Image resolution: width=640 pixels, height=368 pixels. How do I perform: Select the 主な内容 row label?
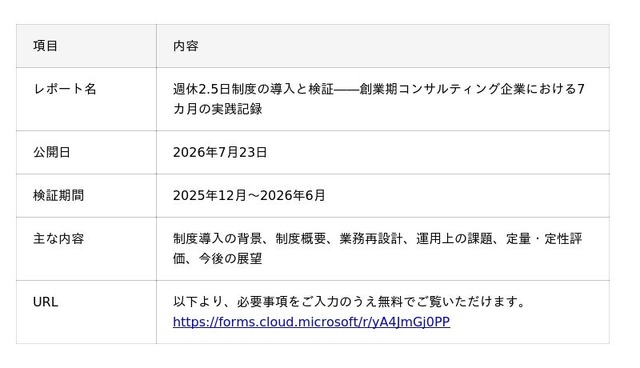click(x=58, y=238)
